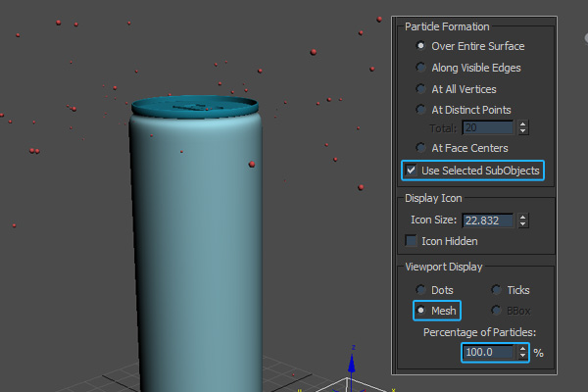Screen dimensions: 588x392
Task: Select At All Vertices option
Action: pos(421,88)
